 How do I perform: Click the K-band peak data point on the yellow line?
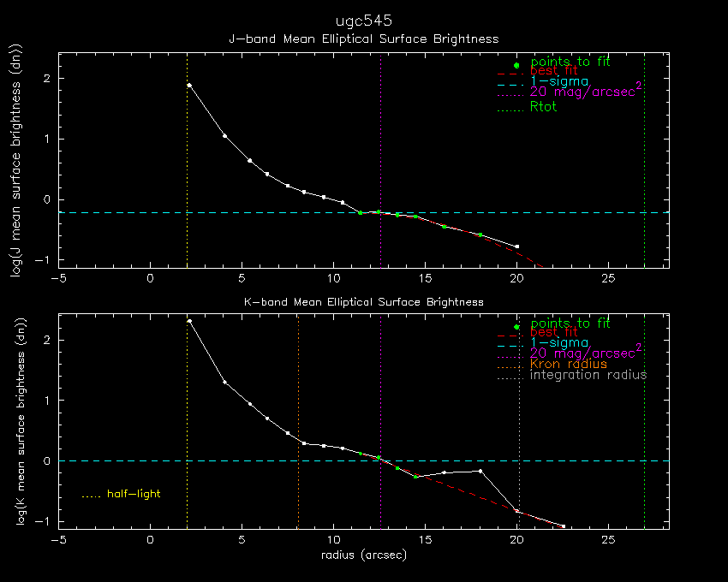189,321
